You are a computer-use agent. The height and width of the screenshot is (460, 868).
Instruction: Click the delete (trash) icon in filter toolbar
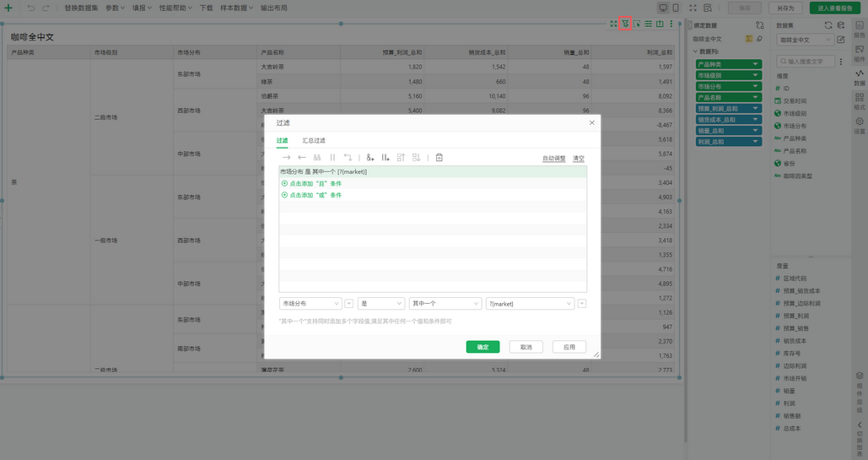439,157
